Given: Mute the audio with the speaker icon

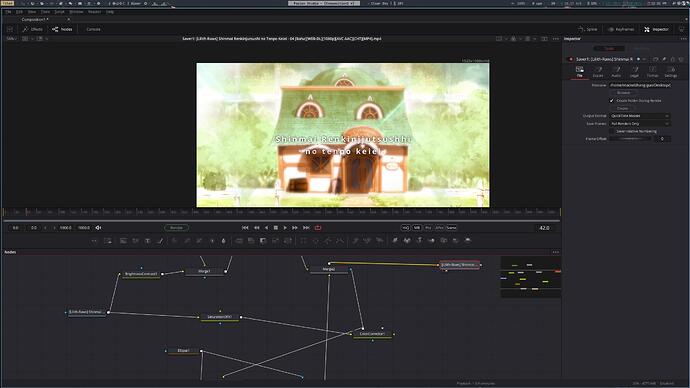Looking at the screenshot, I should tap(98, 228).
